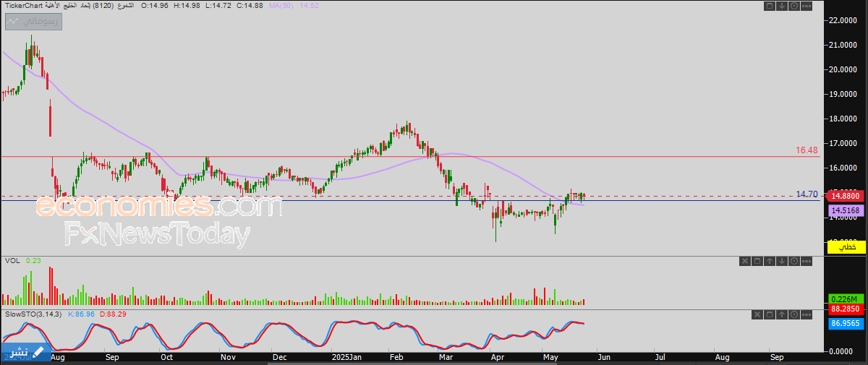The height and width of the screenshot is (365, 868).
Task: Click the O:14.96 open price value
Action: coord(155,5)
